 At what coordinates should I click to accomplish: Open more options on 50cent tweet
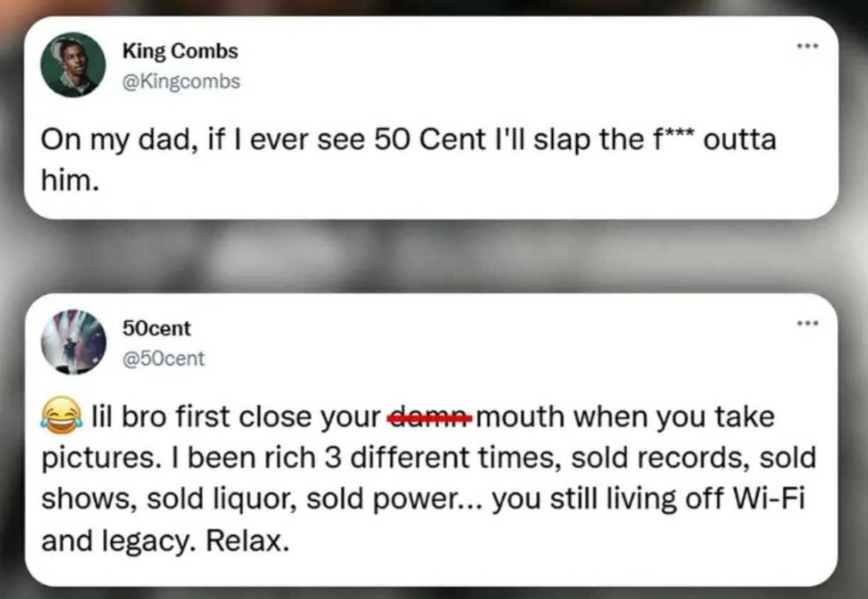pyautogui.click(x=807, y=325)
